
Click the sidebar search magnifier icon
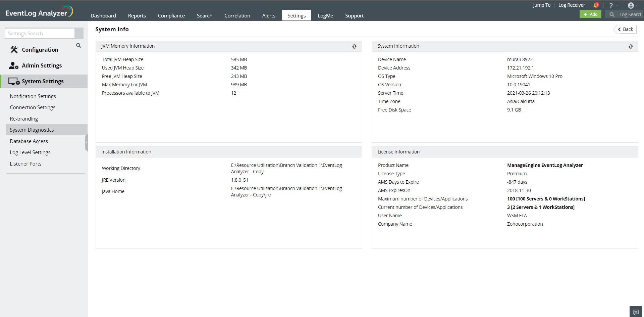coord(78,45)
